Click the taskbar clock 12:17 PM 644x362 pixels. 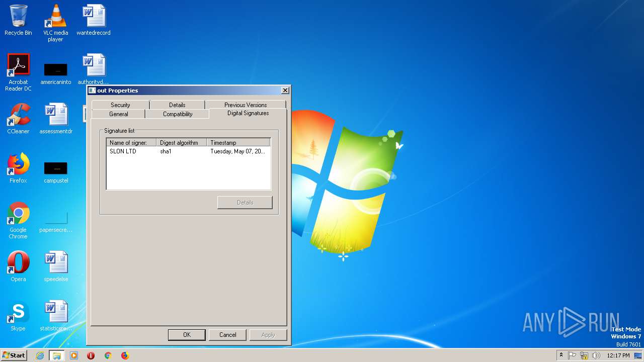618,355
